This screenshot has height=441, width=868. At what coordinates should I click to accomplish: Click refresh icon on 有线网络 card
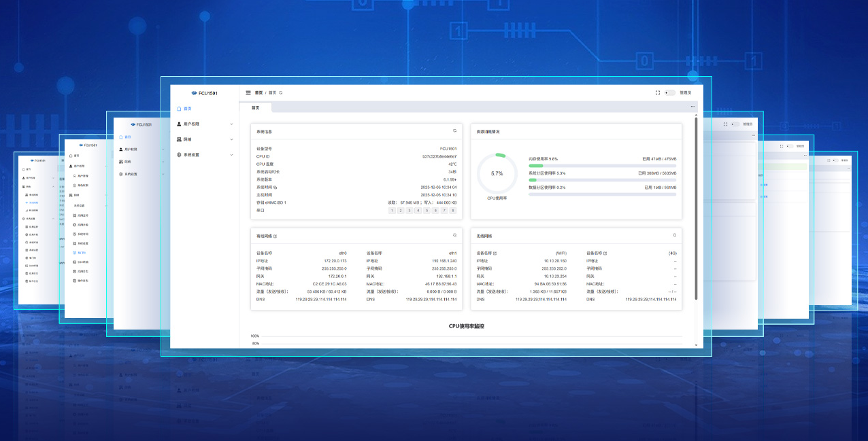click(x=455, y=235)
